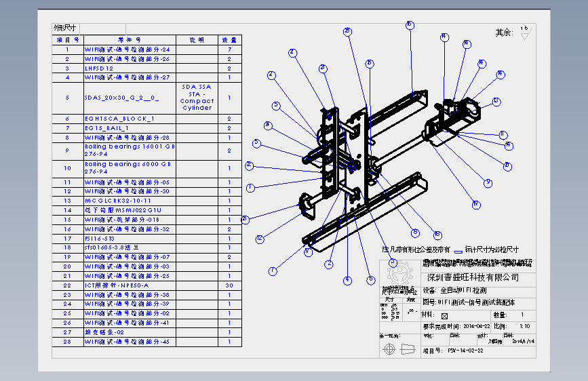This screenshot has width=588, height=381.
Task: Select the SDA SSA STA - Compact Cylinder description
Action: point(197,98)
